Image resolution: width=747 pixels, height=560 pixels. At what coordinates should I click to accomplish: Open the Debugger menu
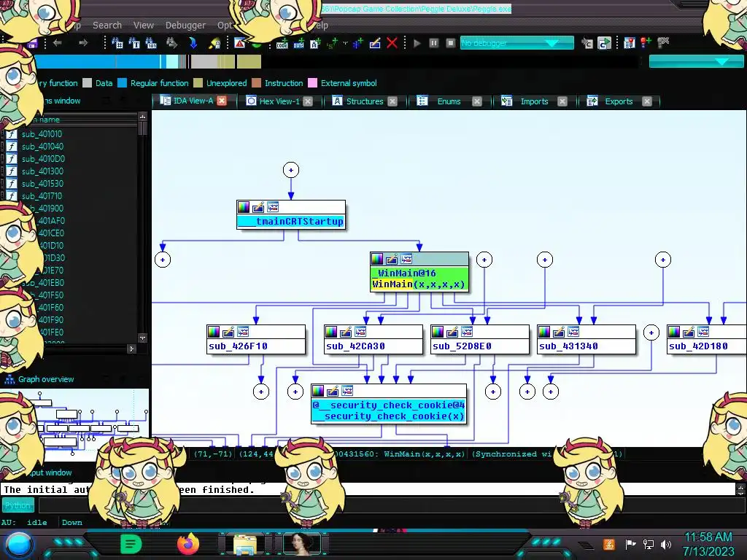185,26
